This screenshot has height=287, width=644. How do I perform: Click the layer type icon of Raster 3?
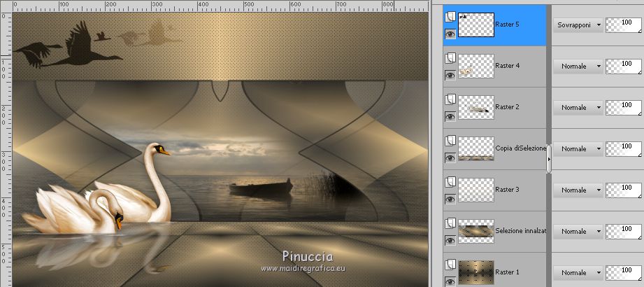pyautogui.click(x=450, y=182)
